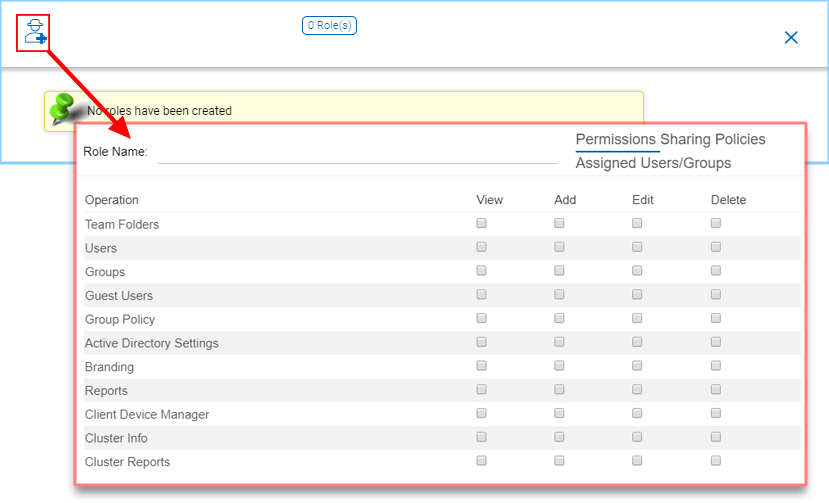
Task: Tick Add for Cluster Reports
Action: [559, 461]
